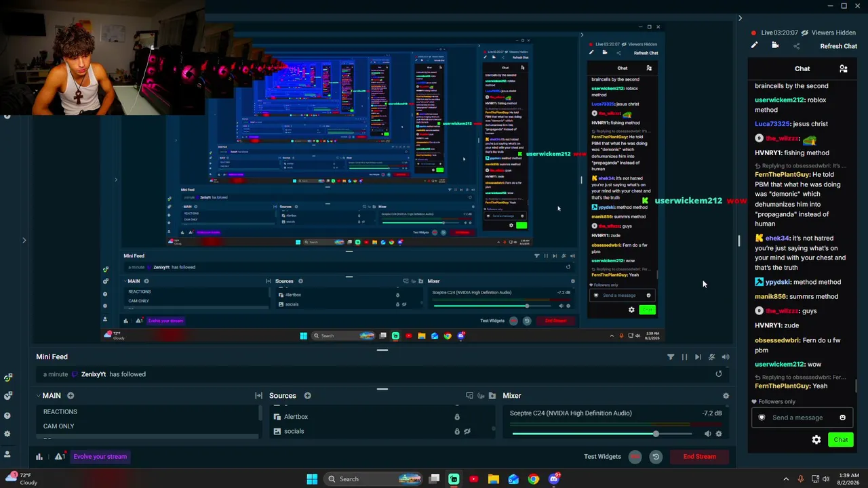Toggle visibility of the socials source

pyautogui.click(x=467, y=431)
